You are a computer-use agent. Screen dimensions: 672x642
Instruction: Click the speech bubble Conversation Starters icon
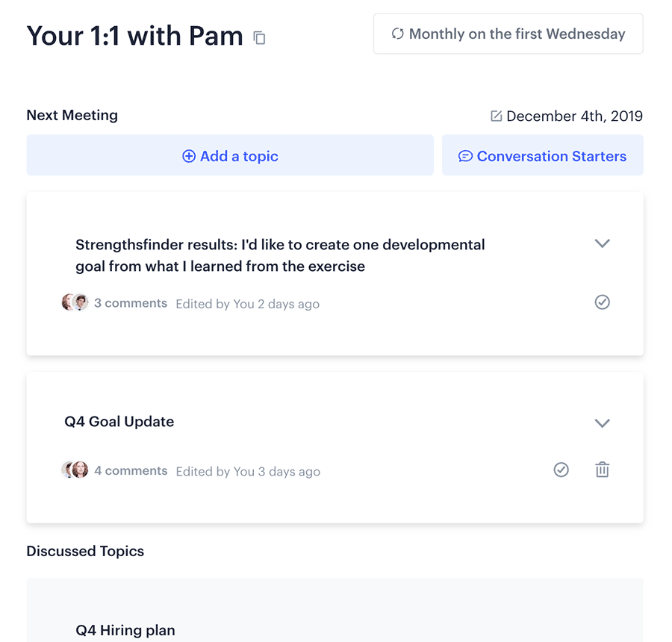pos(465,156)
